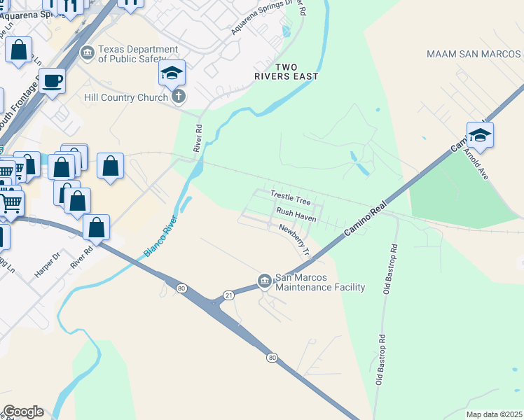Screen dimensions: 524x420
Task: Click the shopping bag marker at top left
Action: (19, 51)
